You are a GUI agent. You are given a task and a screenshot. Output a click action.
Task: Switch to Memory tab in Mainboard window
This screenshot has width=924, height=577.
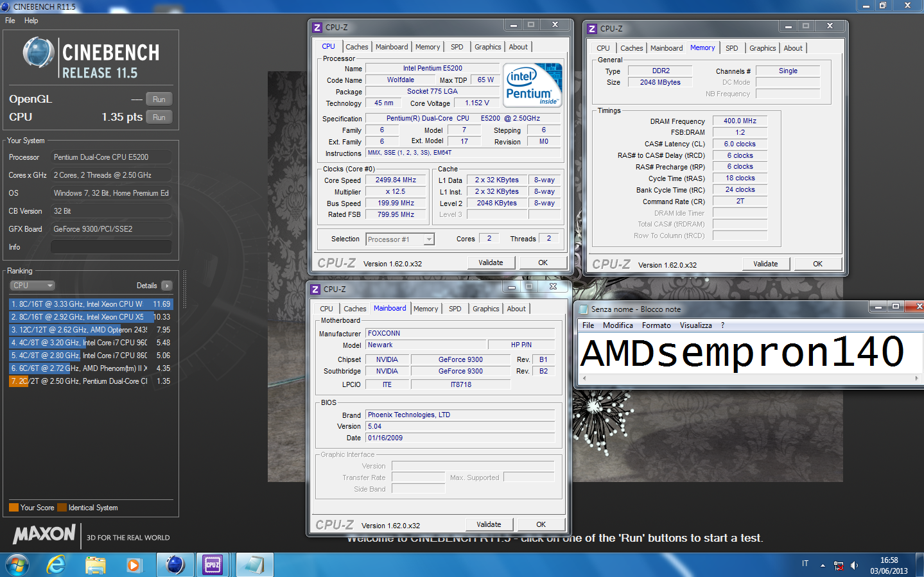426,309
